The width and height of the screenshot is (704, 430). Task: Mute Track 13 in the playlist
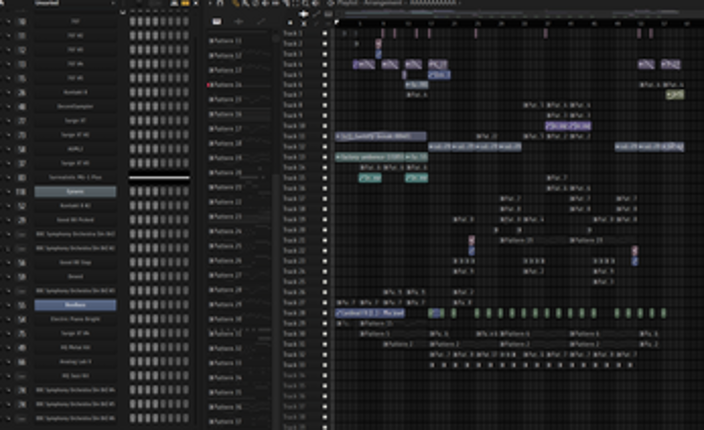(x=325, y=157)
